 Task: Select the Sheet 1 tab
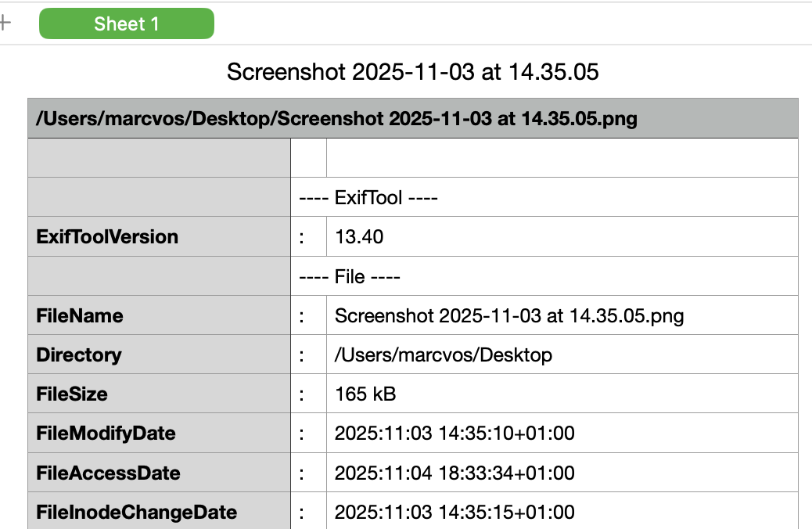tap(127, 23)
